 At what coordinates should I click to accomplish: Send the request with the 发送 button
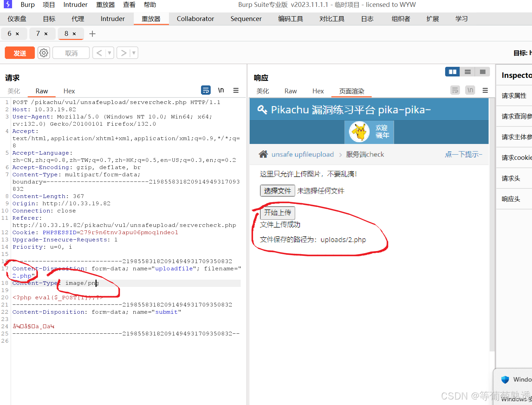tap(20, 53)
